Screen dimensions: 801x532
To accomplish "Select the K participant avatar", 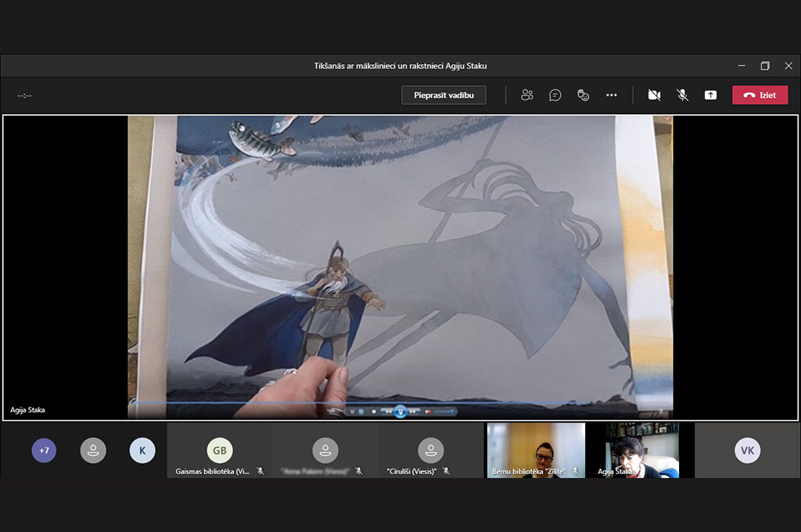I will [142, 450].
